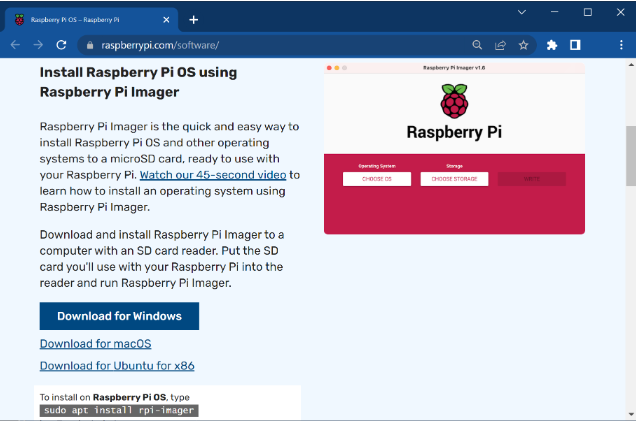Viewport: 636px width, 423px height.
Task: View site security lock information
Action: [x=90, y=45]
